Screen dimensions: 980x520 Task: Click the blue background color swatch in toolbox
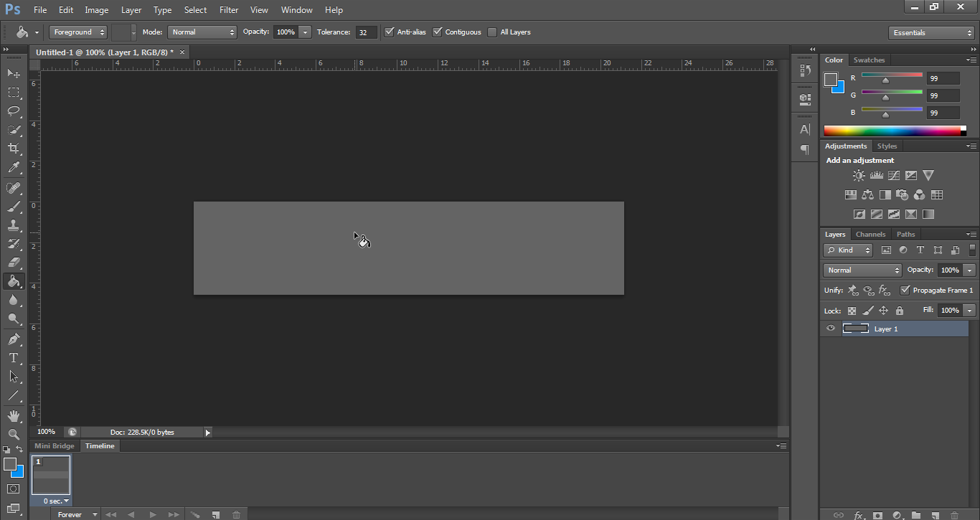click(19, 472)
